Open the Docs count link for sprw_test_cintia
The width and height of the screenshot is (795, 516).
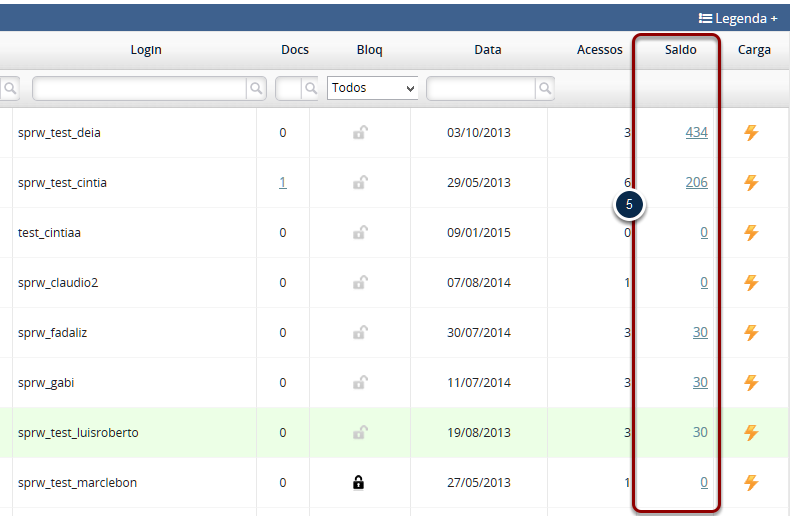[282, 183]
